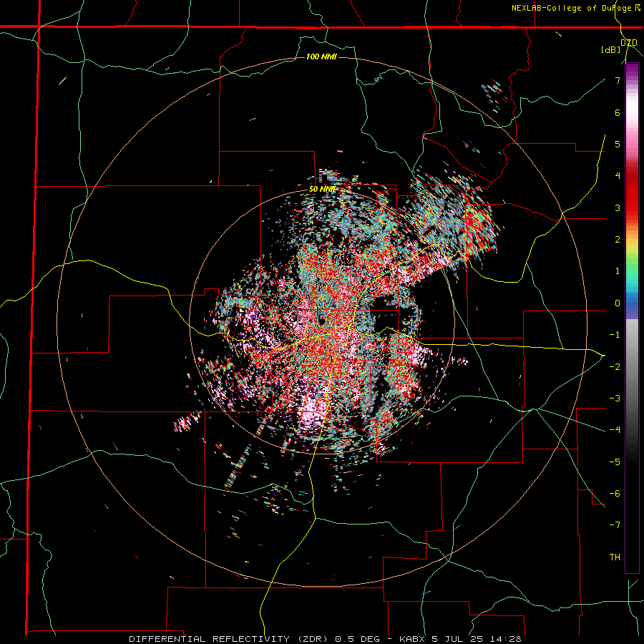The image size is (644, 644).
Task: Click the -5 dB tick label on color scale
Action: (615, 462)
